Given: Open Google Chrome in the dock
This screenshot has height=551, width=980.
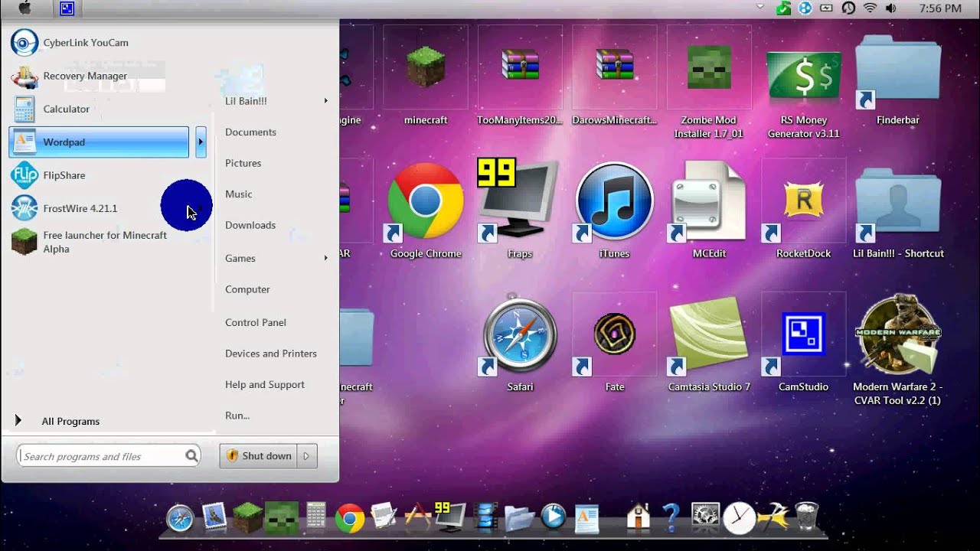Looking at the screenshot, I should point(350,519).
